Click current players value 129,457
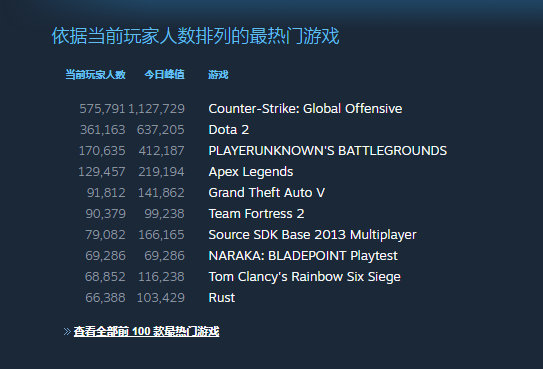 102,172
